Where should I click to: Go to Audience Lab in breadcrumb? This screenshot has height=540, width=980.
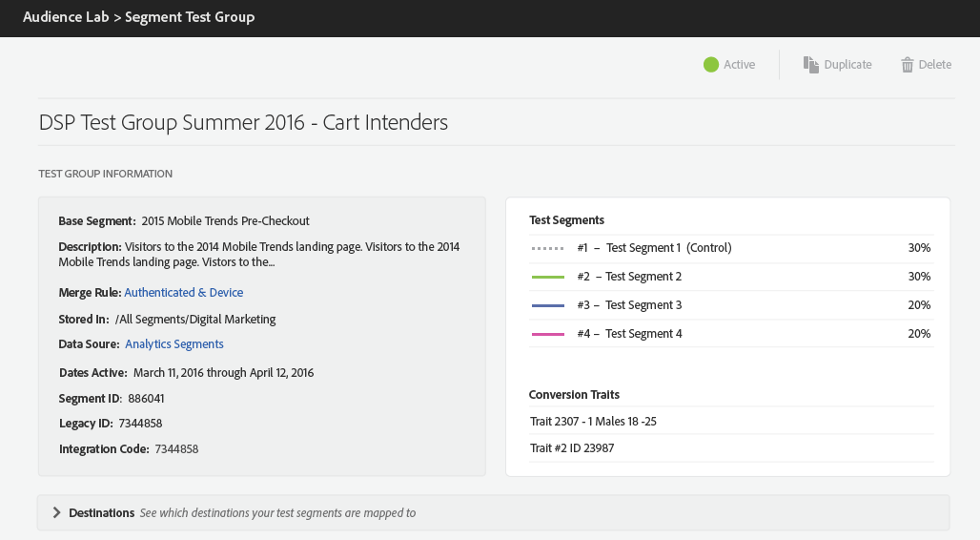point(65,17)
